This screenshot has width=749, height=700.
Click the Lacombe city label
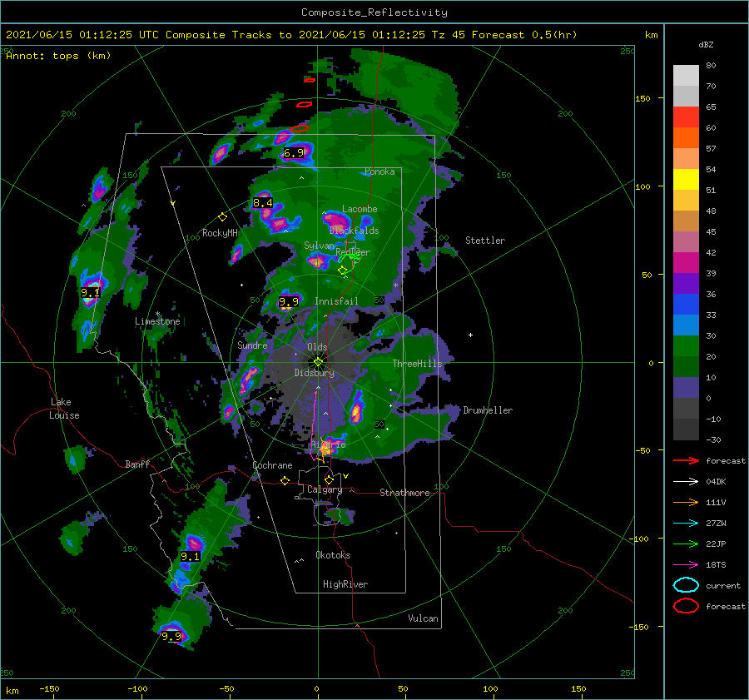[x=360, y=209]
